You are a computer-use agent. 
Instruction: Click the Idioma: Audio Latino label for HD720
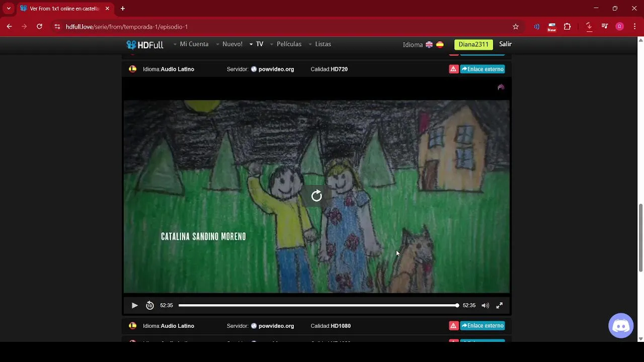[x=169, y=69]
